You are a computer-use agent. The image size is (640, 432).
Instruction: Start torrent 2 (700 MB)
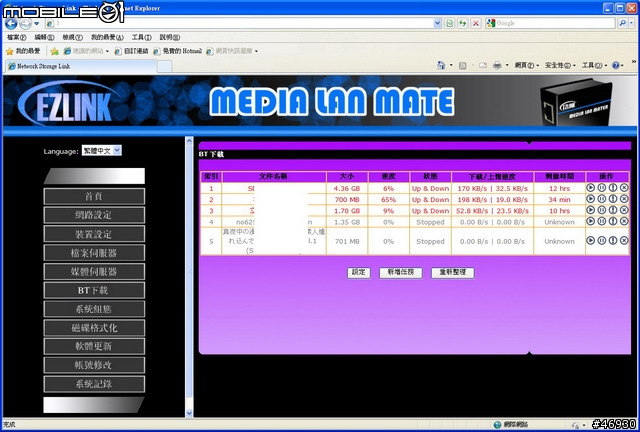590,198
